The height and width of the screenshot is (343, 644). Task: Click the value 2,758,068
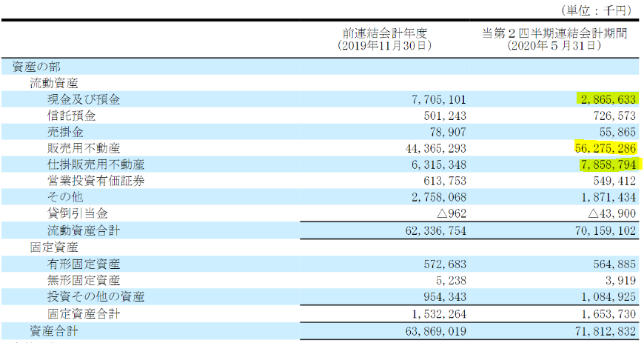click(x=439, y=197)
